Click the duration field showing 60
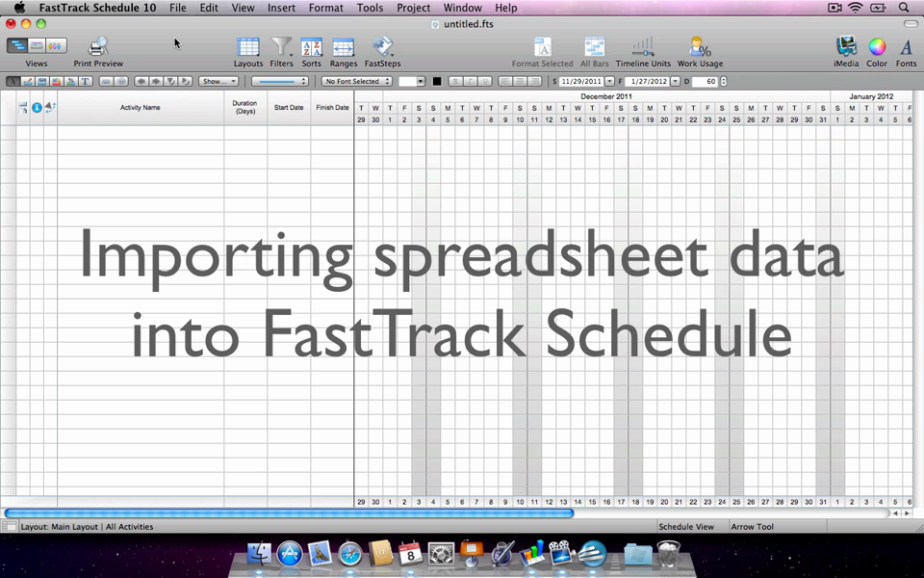924x578 pixels. [x=705, y=81]
